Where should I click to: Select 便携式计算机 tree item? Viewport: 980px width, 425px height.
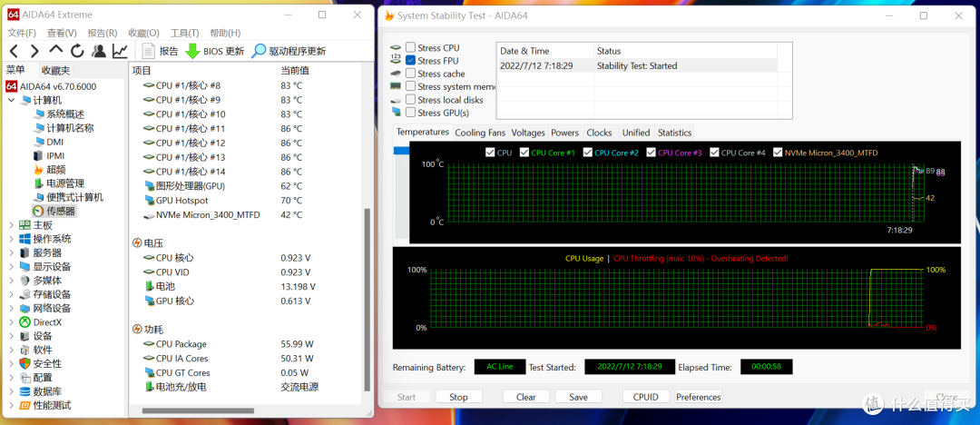(75, 197)
